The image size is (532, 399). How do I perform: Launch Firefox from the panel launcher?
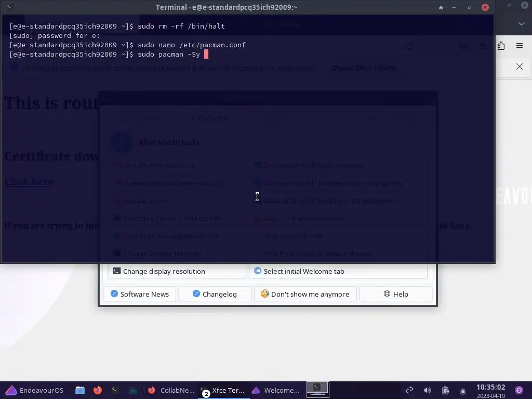coord(98,390)
